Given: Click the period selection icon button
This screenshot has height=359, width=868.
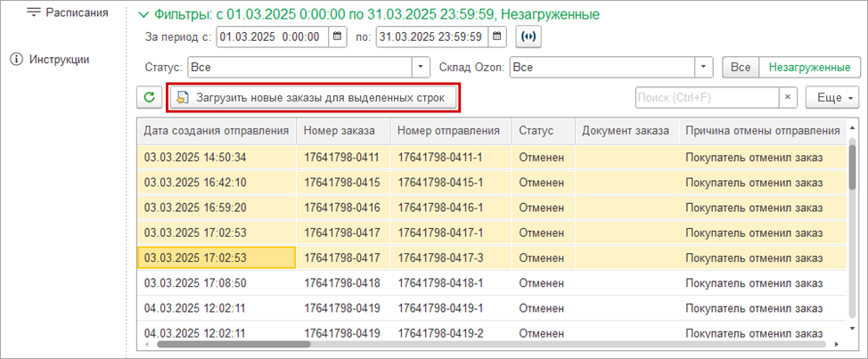Looking at the screenshot, I should click(528, 37).
